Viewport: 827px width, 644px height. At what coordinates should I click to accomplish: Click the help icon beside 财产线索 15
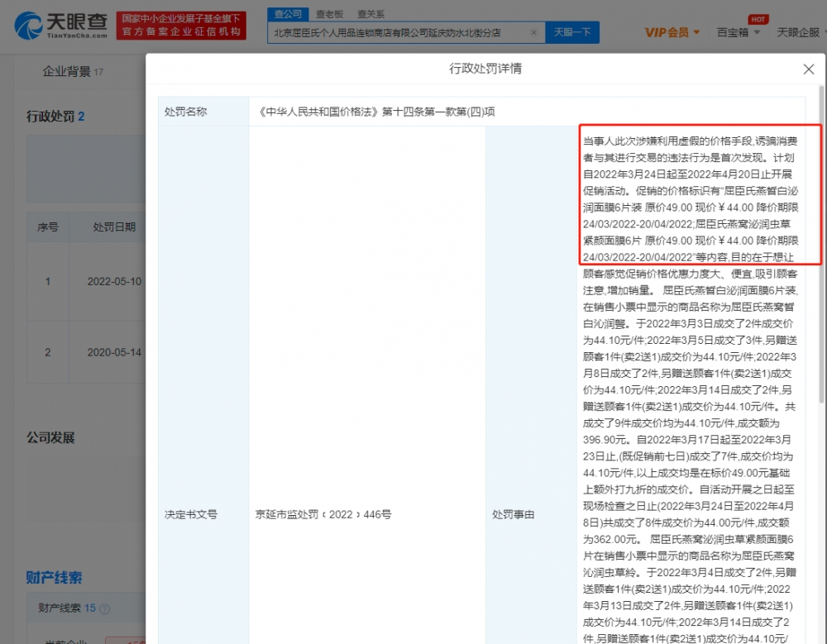click(x=105, y=609)
